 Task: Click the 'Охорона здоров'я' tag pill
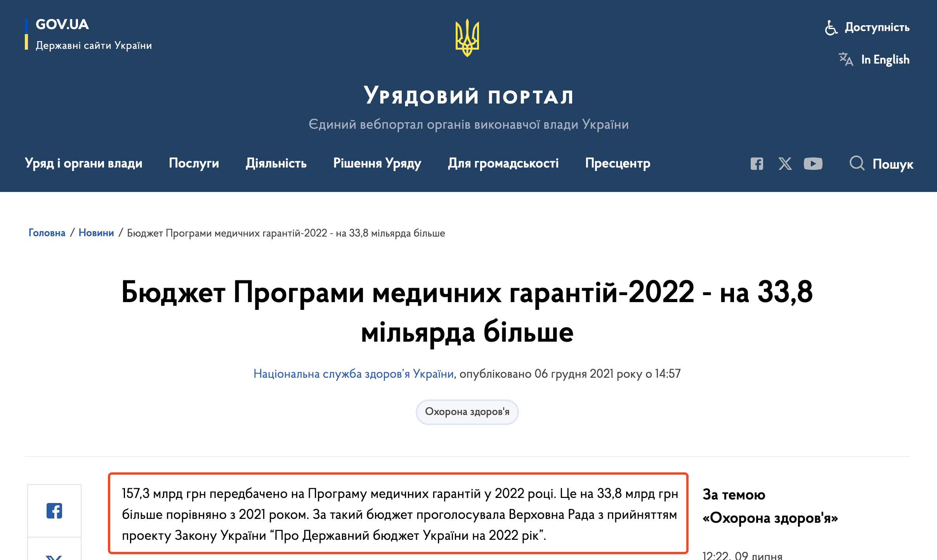[467, 412]
